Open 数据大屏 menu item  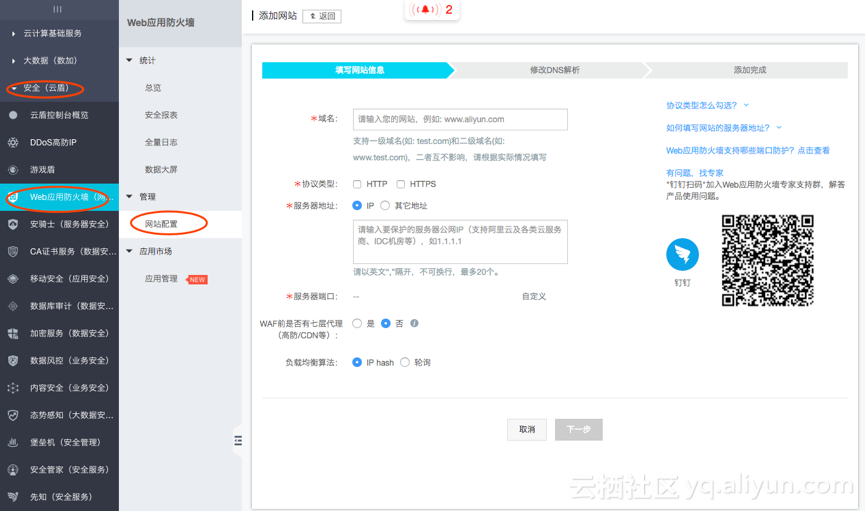coord(161,169)
